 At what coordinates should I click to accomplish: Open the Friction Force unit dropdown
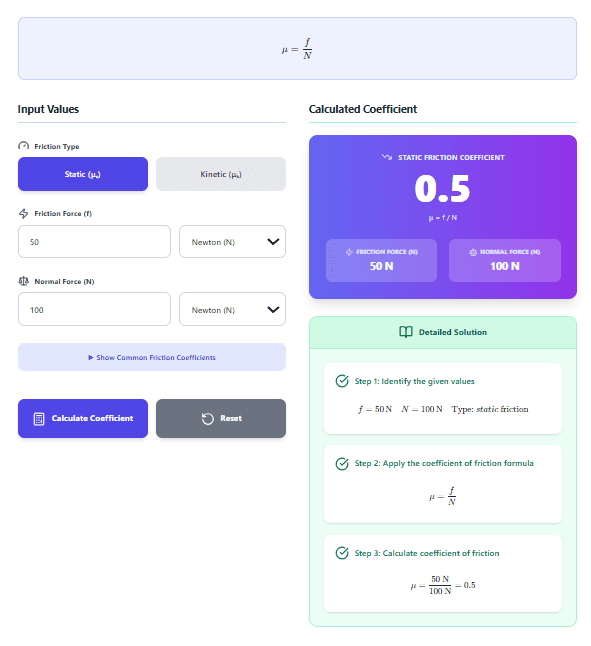(232, 241)
